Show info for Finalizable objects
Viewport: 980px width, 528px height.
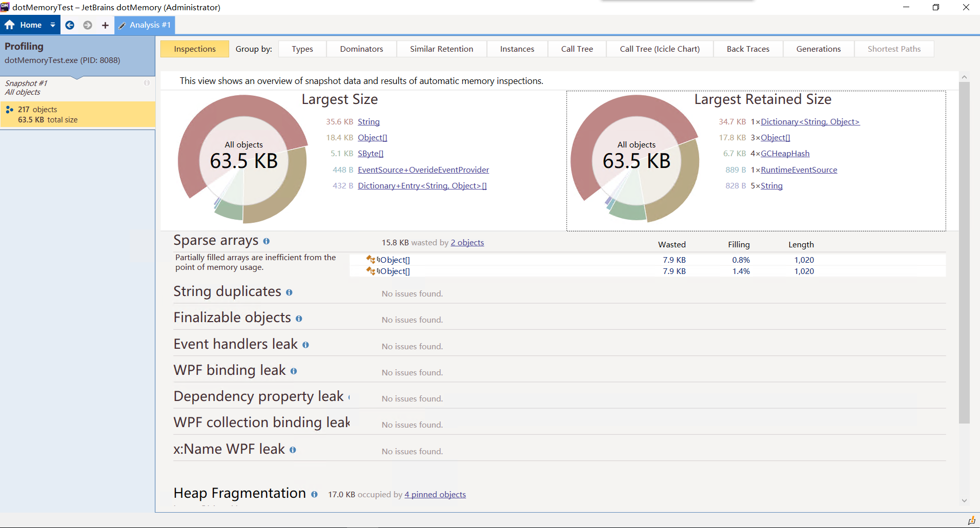(299, 319)
